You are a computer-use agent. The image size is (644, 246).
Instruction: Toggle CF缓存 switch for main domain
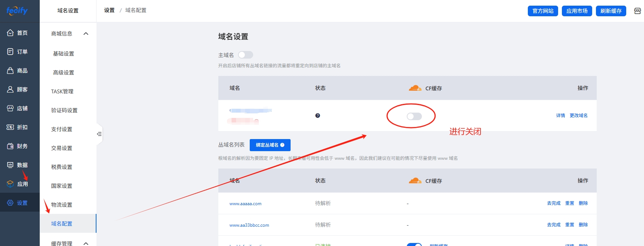414,116
